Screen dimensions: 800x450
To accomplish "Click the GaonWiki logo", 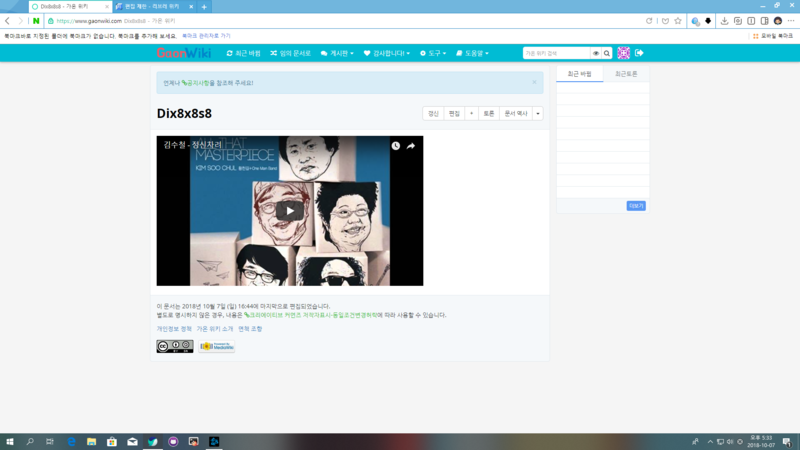I will tap(182, 53).
